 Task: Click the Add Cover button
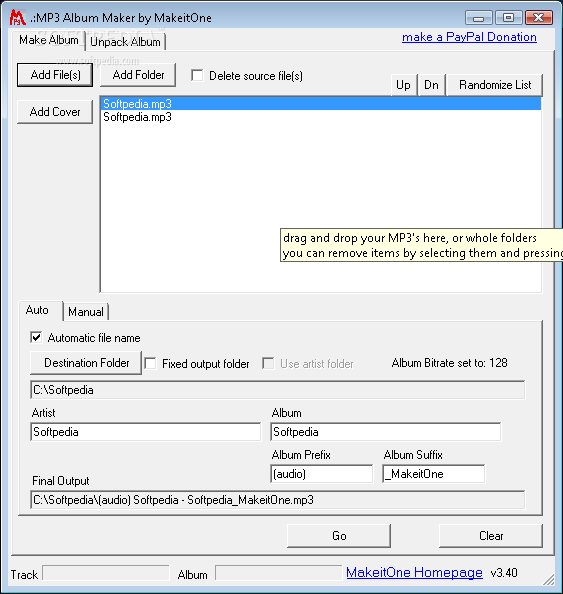pyautogui.click(x=55, y=112)
